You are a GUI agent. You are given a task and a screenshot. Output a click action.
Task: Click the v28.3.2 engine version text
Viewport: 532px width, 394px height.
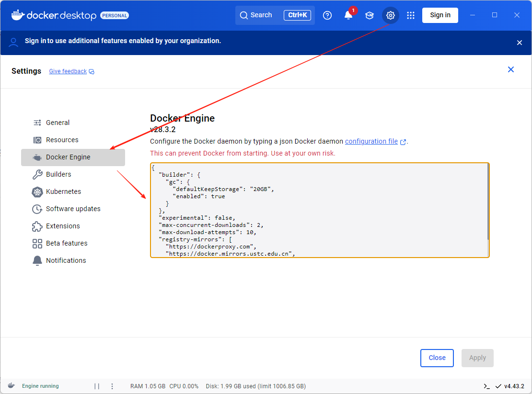coord(163,129)
